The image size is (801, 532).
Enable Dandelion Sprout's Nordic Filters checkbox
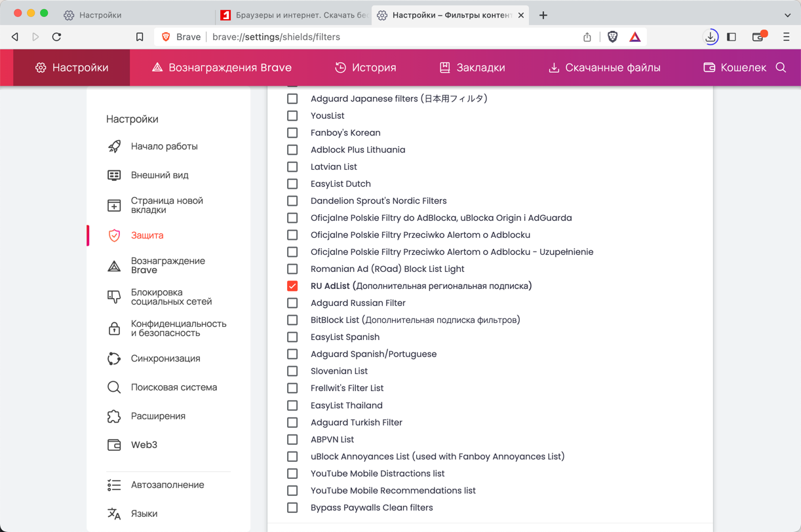[292, 201]
